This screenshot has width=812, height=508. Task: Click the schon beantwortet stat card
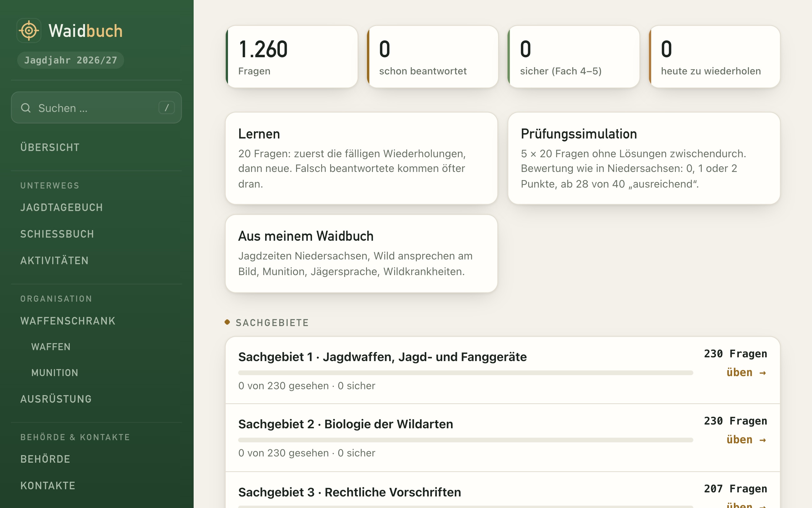433,57
